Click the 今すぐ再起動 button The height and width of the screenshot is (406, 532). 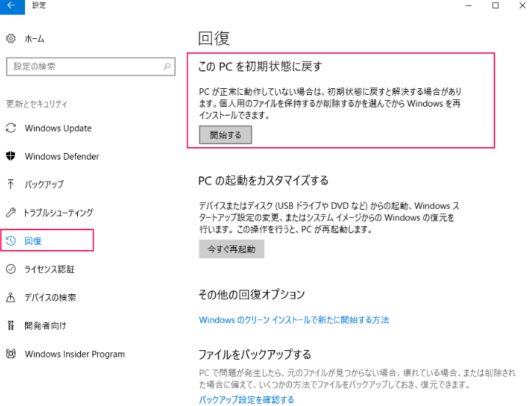(231, 249)
